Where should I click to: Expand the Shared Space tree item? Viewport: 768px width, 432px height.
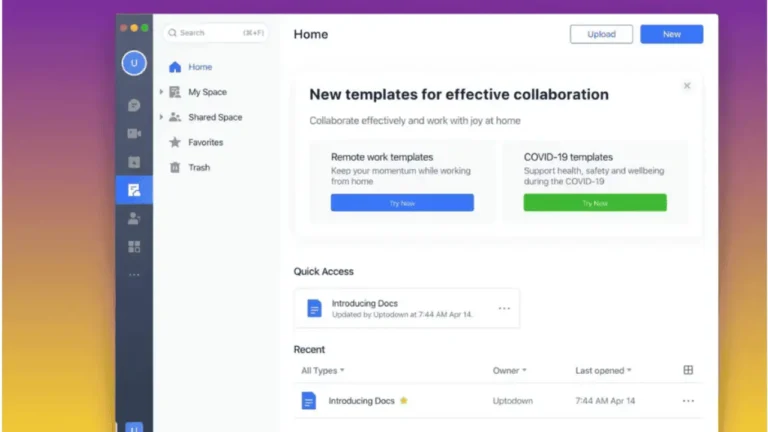[161, 117]
